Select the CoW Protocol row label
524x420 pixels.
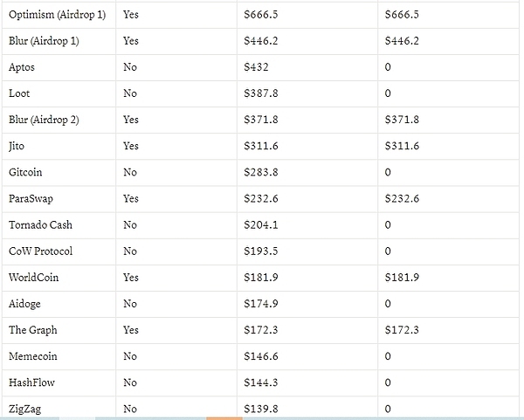click(x=40, y=251)
